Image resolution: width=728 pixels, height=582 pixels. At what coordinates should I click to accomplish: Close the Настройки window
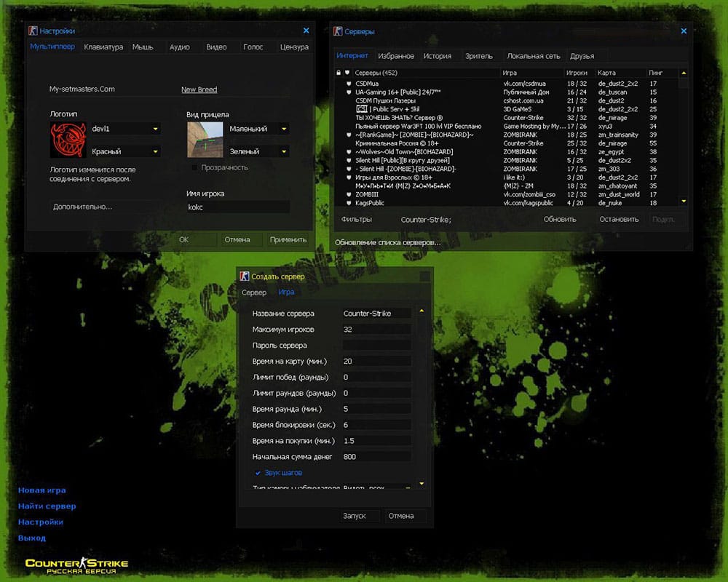[306, 31]
